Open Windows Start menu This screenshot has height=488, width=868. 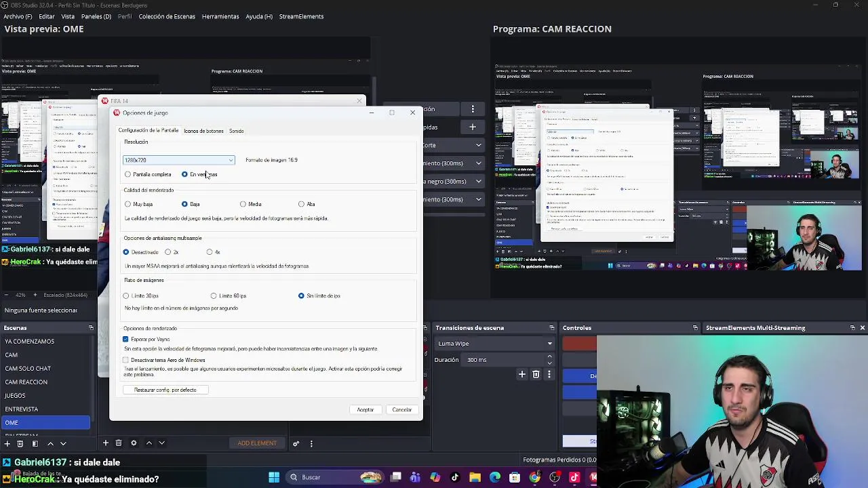coord(274,477)
